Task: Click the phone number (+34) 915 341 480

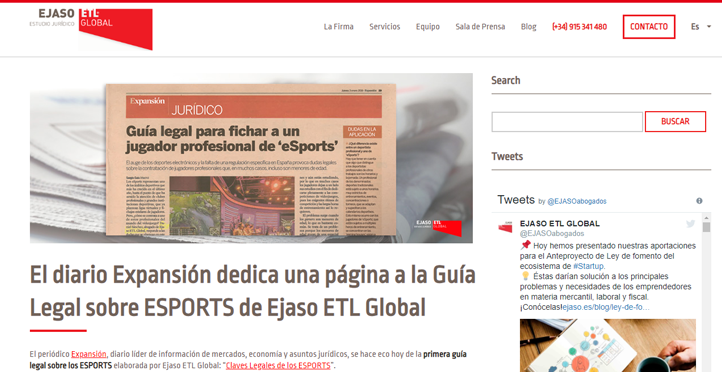Action: click(579, 27)
